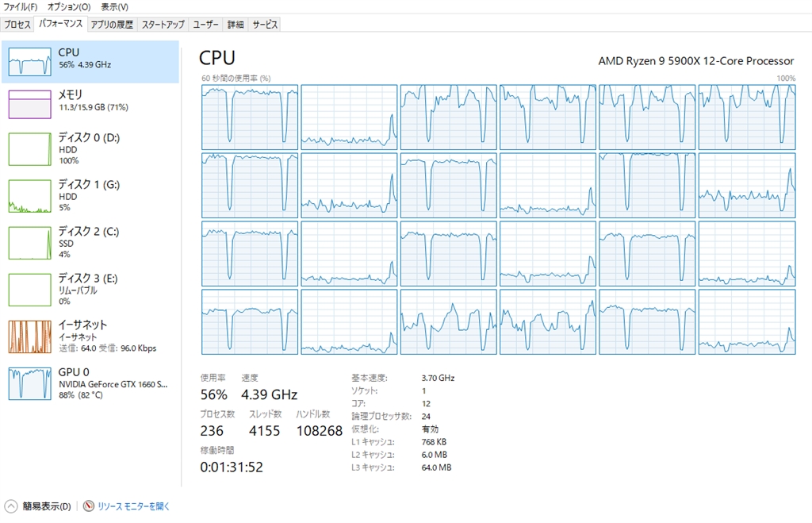The width and height of the screenshot is (812, 523).
Task: Select ディスク 2 (C:) SSD graph thumbnail
Action: (x=29, y=243)
